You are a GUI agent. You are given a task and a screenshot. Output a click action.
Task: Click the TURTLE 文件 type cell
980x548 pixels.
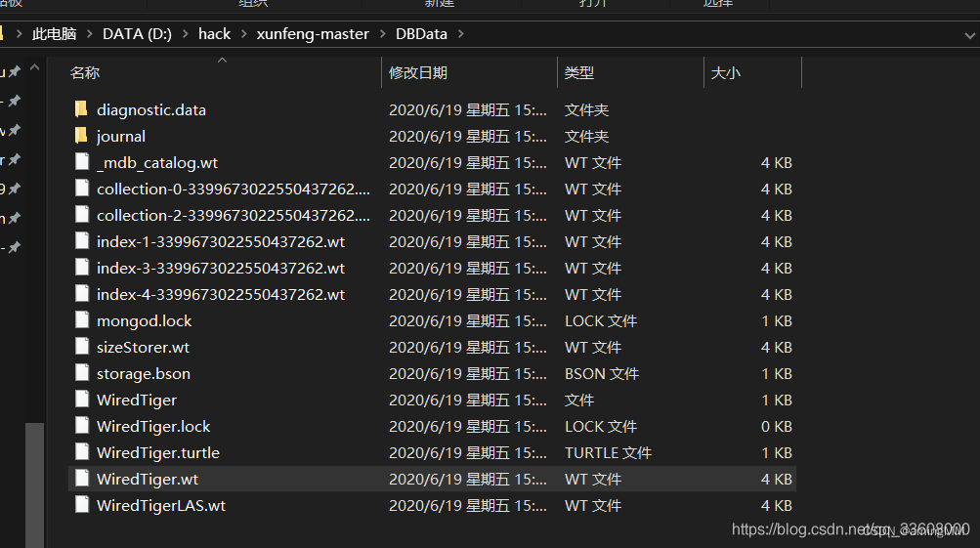pyautogui.click(x=608, y=452)
